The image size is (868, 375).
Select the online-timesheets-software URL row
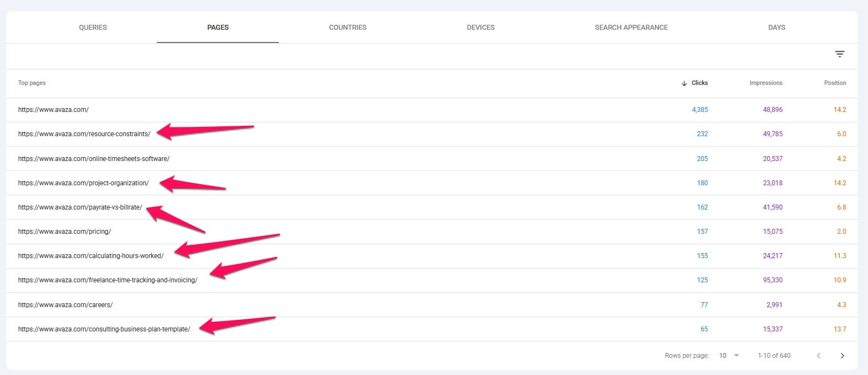click(432, 158)
